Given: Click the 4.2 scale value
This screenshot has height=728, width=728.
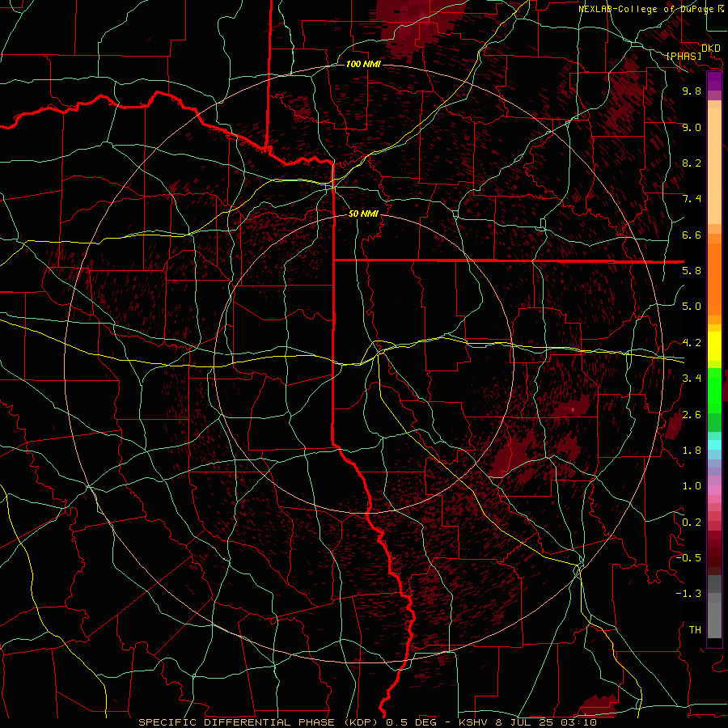Looking at the screenshot, I should 692,343.
